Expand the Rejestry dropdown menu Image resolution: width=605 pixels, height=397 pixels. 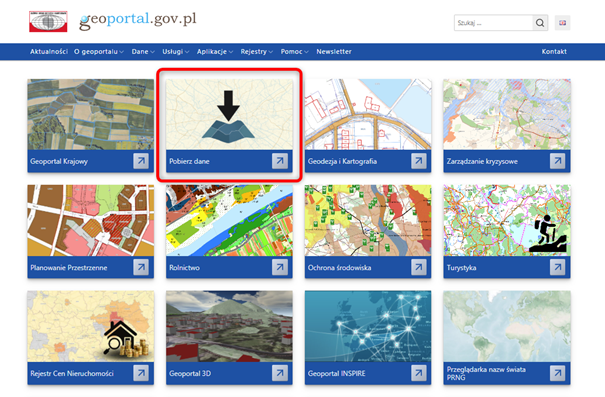[x=257, y=52]
